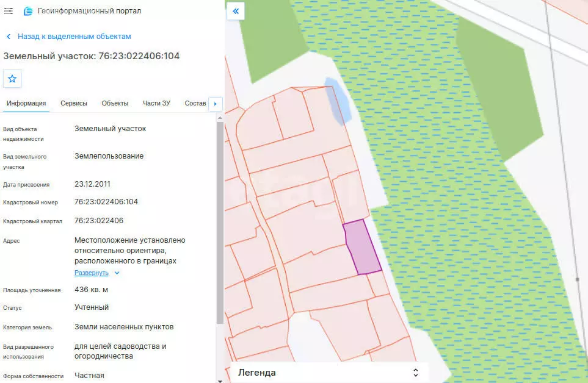This screenshot has height=383, width=588.
Task: Click the highlighted purple land parcel
Action: coord(362,248)
